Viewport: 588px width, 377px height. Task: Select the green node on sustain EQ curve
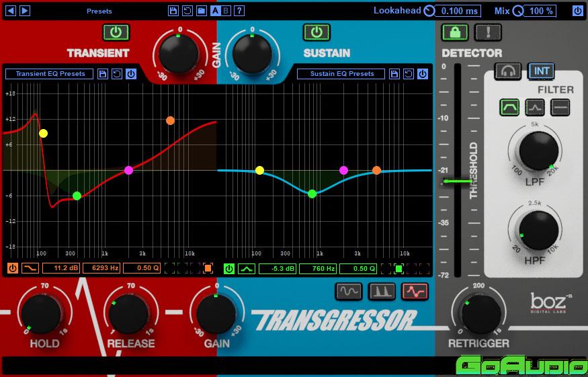312,194
